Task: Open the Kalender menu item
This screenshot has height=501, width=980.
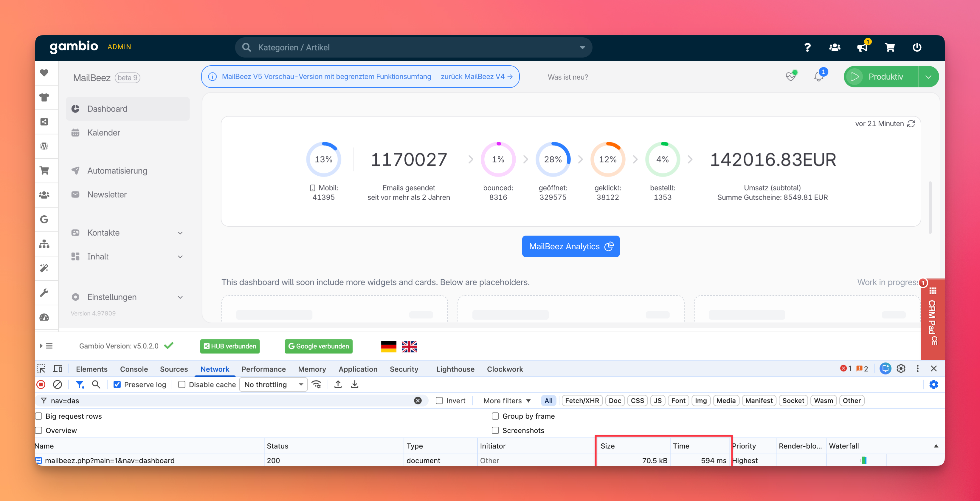Action: [128, 132]
